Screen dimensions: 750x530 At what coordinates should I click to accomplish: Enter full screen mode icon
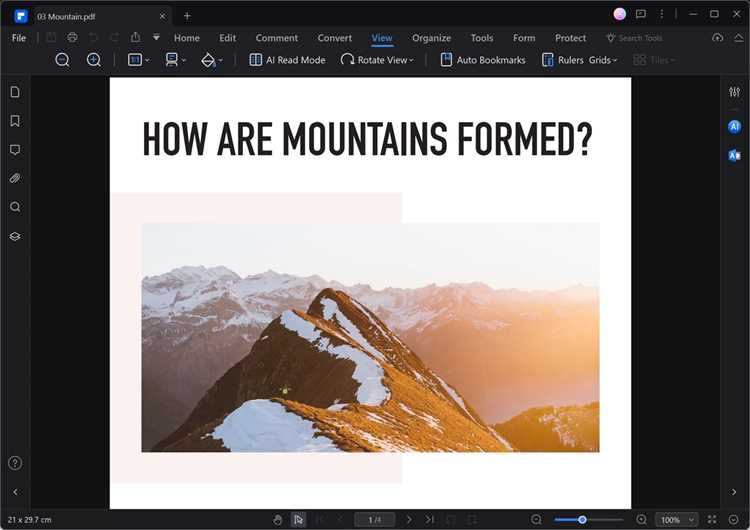click(712, 519)
